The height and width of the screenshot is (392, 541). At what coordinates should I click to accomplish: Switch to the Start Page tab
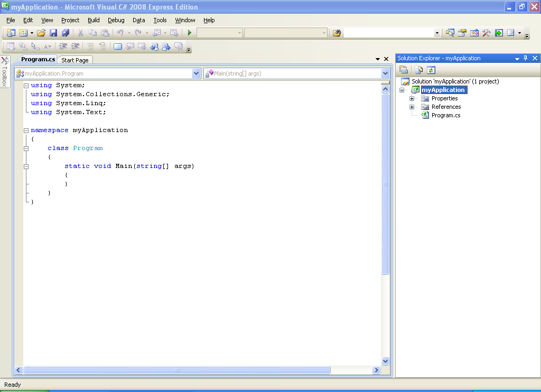point(75,60)
